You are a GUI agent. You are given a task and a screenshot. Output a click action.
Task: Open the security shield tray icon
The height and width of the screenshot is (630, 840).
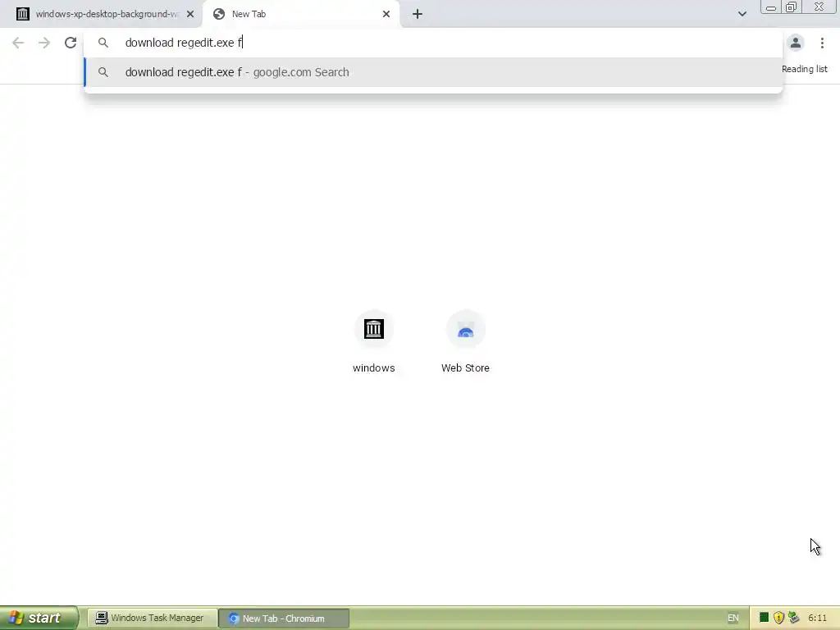click(779, 618)
